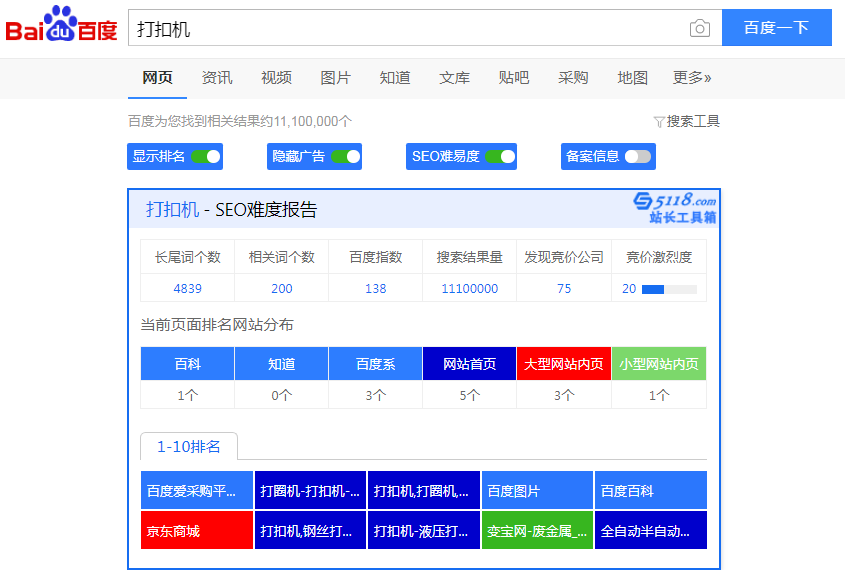845x583 pixels.
Task: Go to the 贴吧 tab
Action: coord(514,78)
